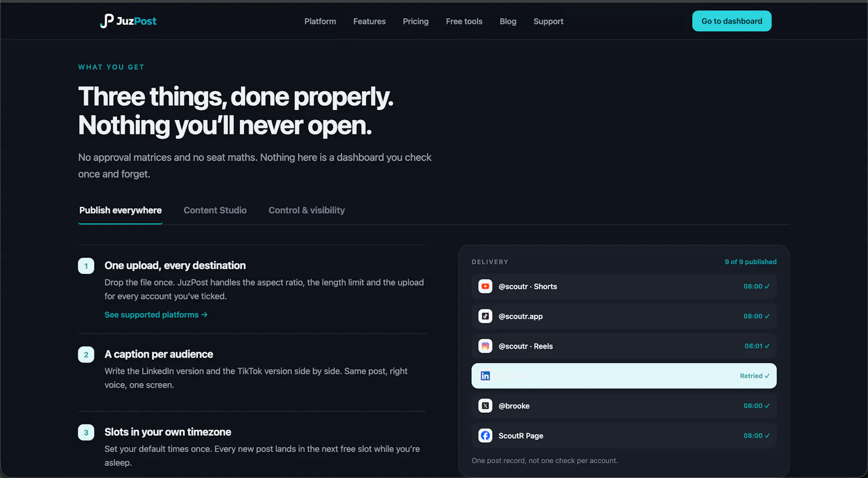The width and height of the screenshot is (868, 478).
Task: Click the 'ScoutR Page' account name
Action: point(521,436)
